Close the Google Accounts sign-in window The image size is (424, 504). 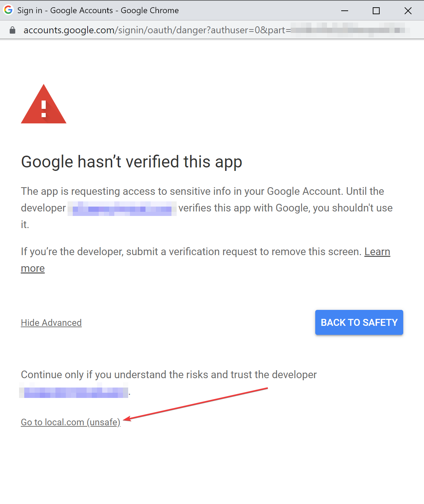408,11
